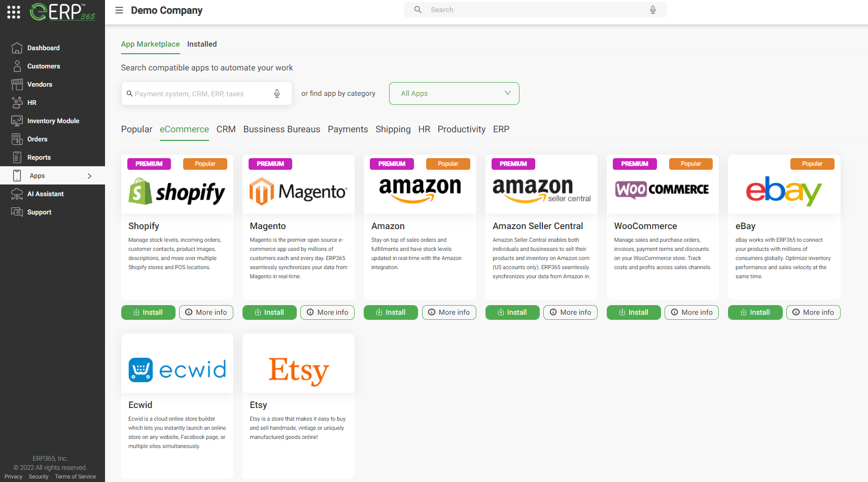Open the Reports sidebar icon
The height and width of the screenshot is (482, 868).
(x=17, y=158)
